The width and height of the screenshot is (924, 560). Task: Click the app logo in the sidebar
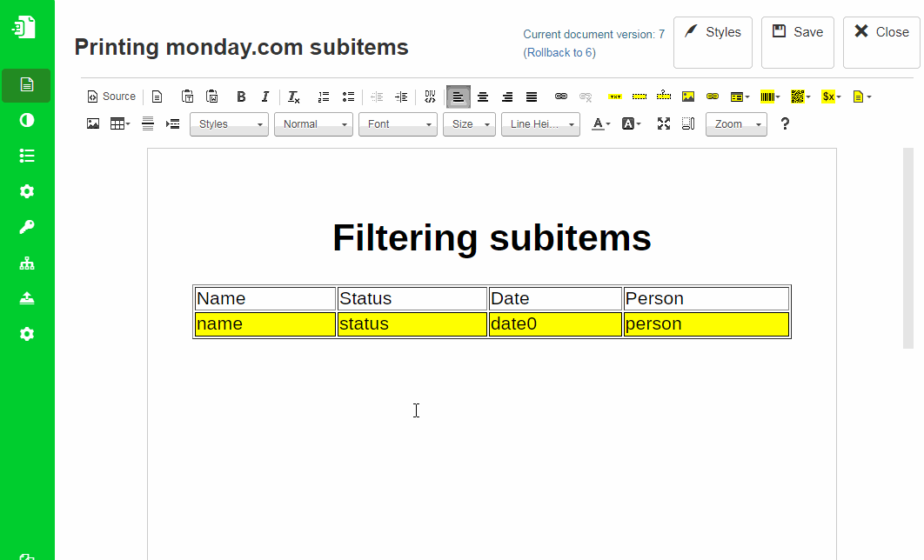[x=24, y=27]
